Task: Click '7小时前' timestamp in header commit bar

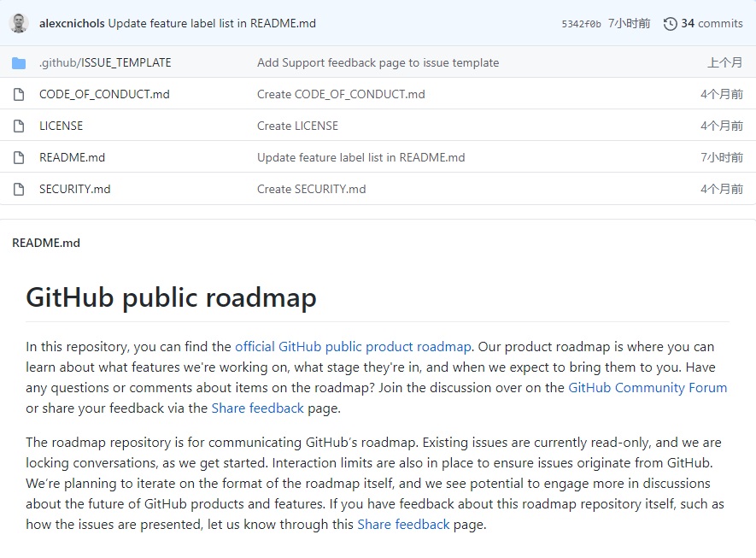Action: [630, 23]
